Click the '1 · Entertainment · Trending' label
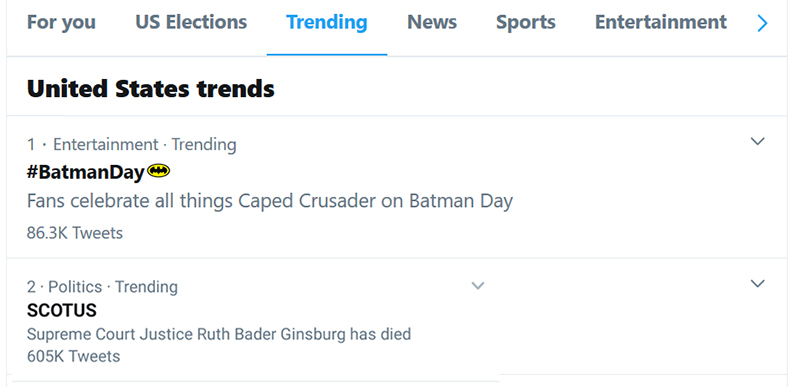This screenshot has width=800, height=387. pyautogui.click(x=132, y=145)
